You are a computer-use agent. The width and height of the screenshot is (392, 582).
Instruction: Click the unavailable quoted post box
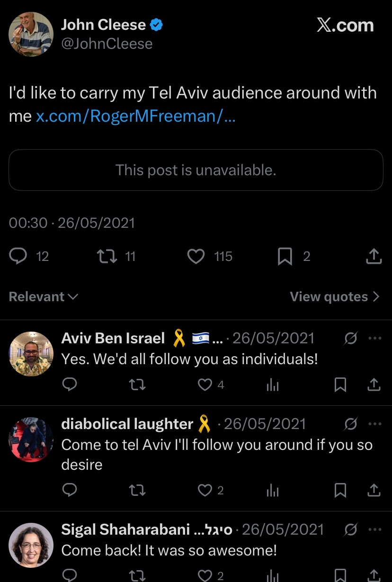coord(196,170)
